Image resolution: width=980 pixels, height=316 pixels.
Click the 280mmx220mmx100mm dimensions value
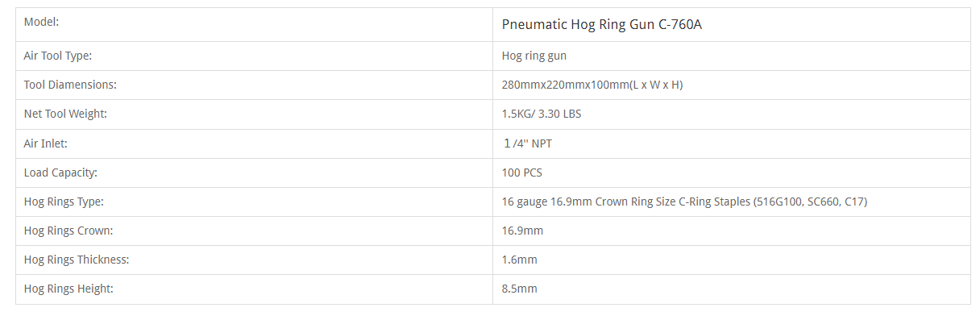(592, 85)
